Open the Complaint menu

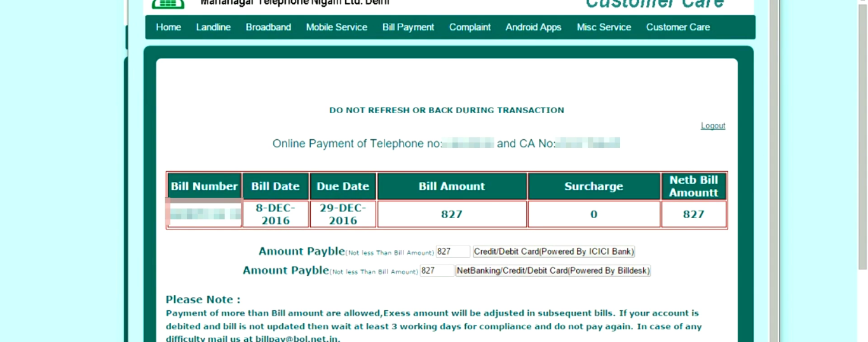pyautogui.click(x=470, y=27)
